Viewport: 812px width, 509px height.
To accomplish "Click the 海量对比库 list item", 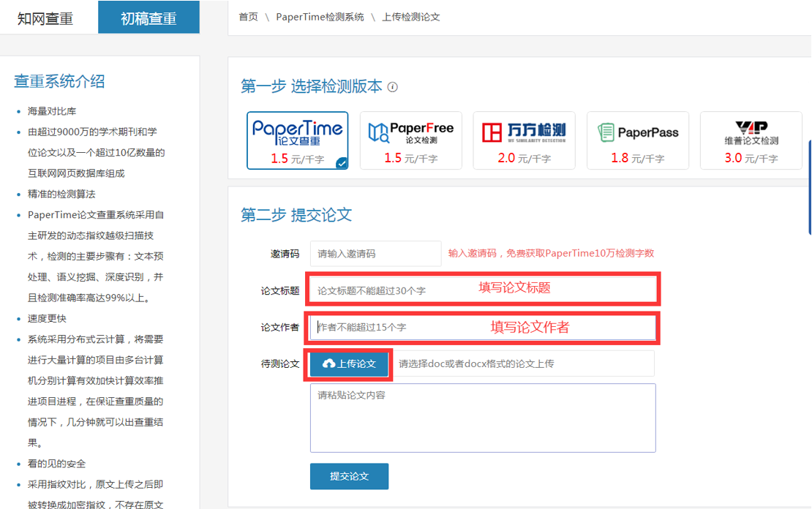I will pyautogui.click(x=52, y=111).
